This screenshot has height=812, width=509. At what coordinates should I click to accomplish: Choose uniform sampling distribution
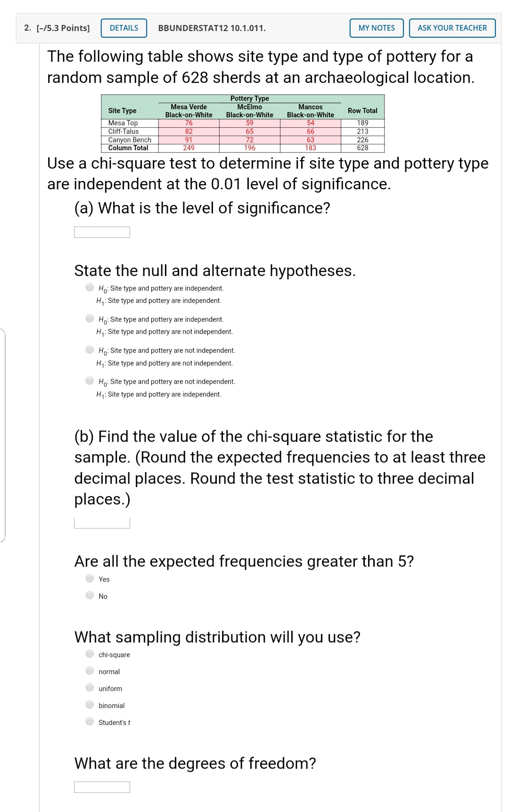[x=90, y=688]
